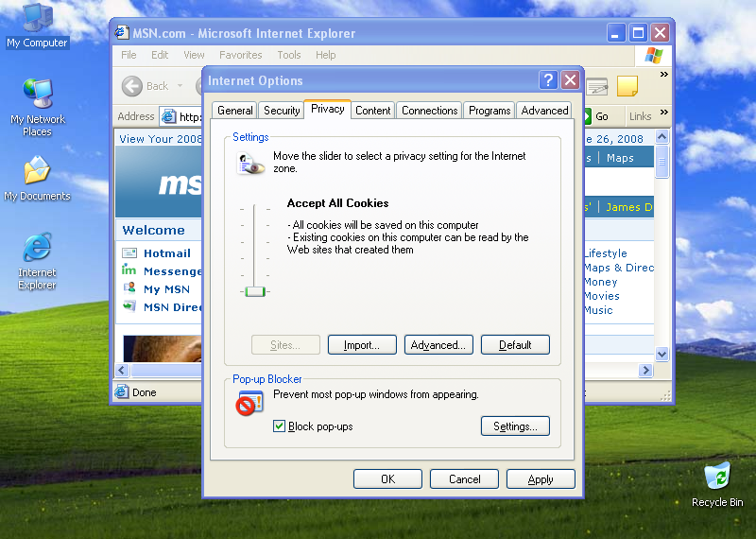Click the Hotmail link on MSN page
This screenshot has height=539, width=756.
(167, 253)
